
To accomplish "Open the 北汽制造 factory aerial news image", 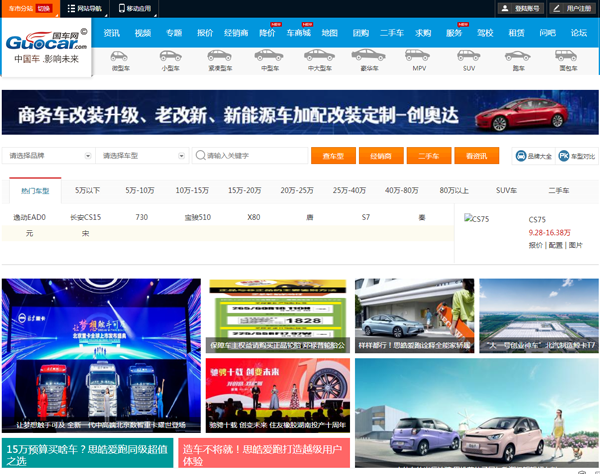I will point(539,316).
